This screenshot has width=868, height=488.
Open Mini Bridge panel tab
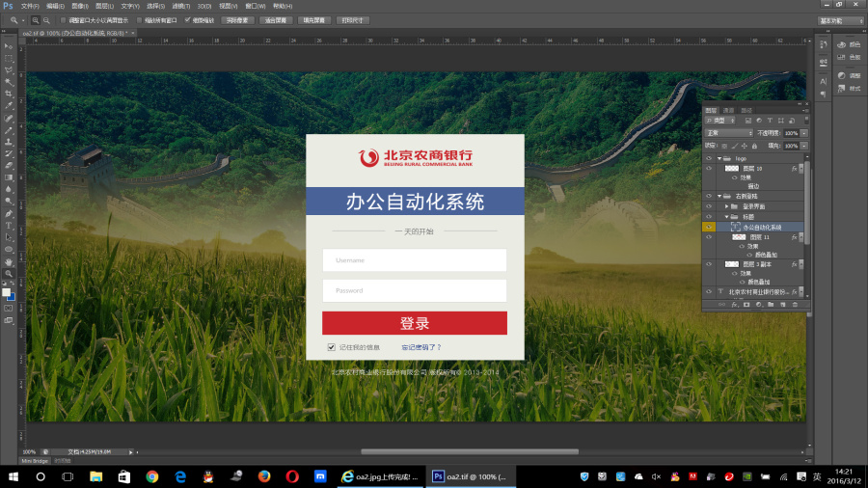(x=35, y=461)
